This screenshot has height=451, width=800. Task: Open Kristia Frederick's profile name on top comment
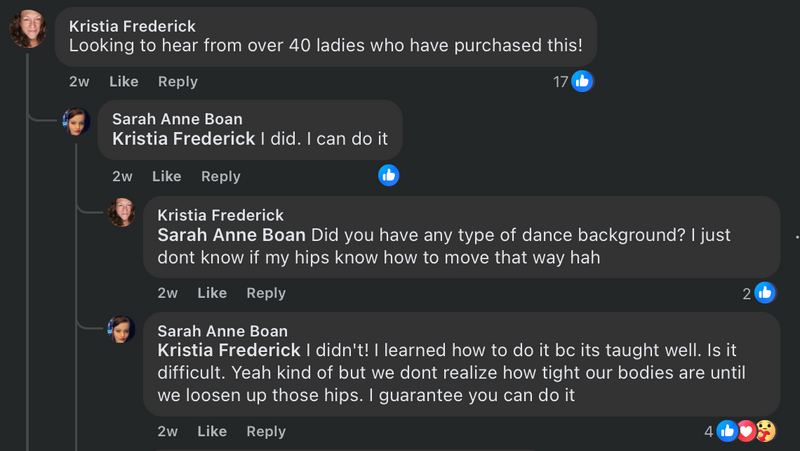coord(132,26)
